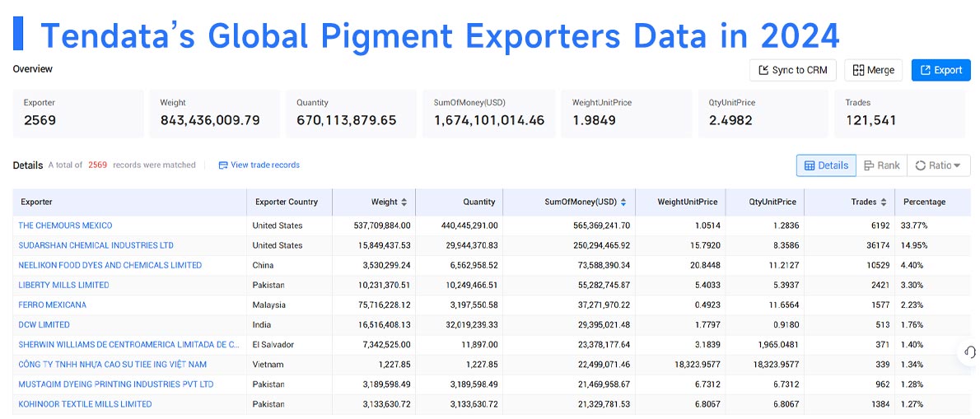Open DCW LIMITED exporter link
The image size is (980, 419).
[44, 324]
